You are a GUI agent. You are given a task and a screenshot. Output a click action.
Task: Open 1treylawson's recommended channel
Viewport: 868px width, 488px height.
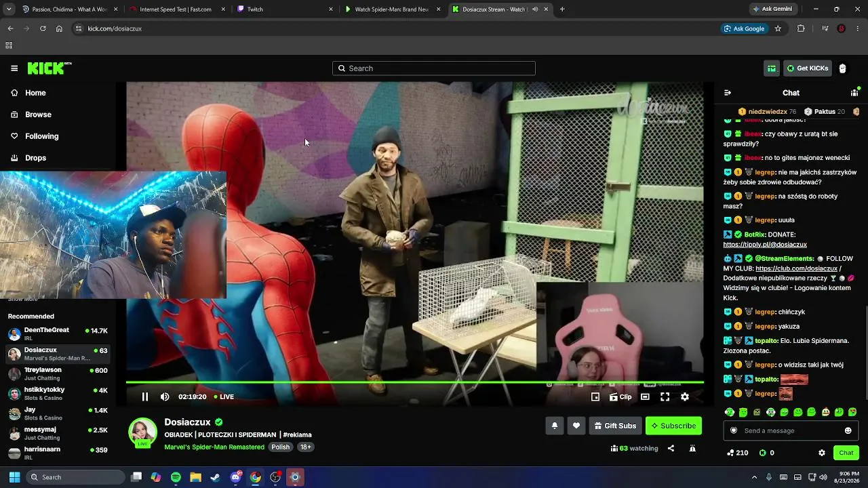(x=58, y=373)
